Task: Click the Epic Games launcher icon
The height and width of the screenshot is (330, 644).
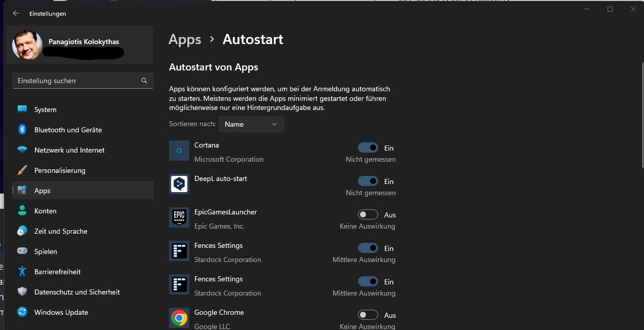Action: 179,217
